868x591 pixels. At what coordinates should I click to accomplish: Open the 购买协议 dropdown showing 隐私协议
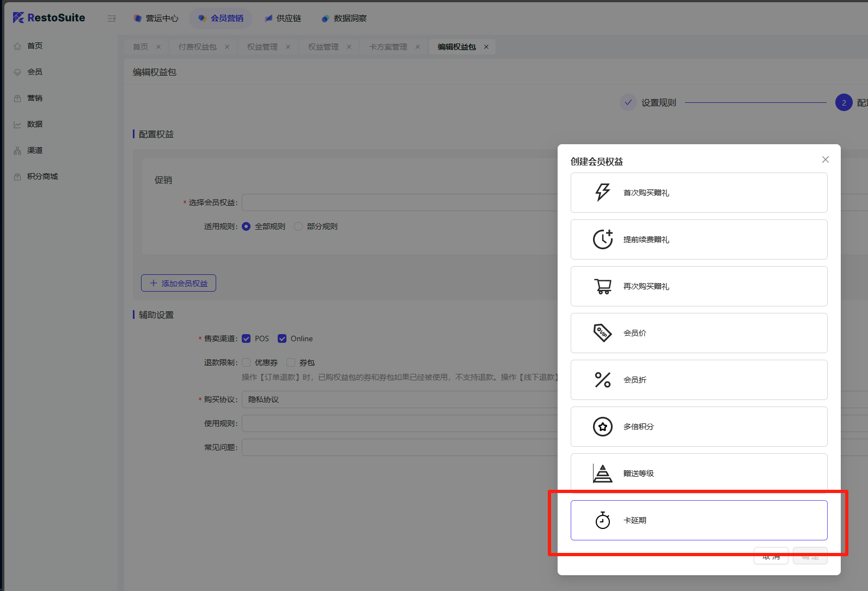(x=400, y=399)
